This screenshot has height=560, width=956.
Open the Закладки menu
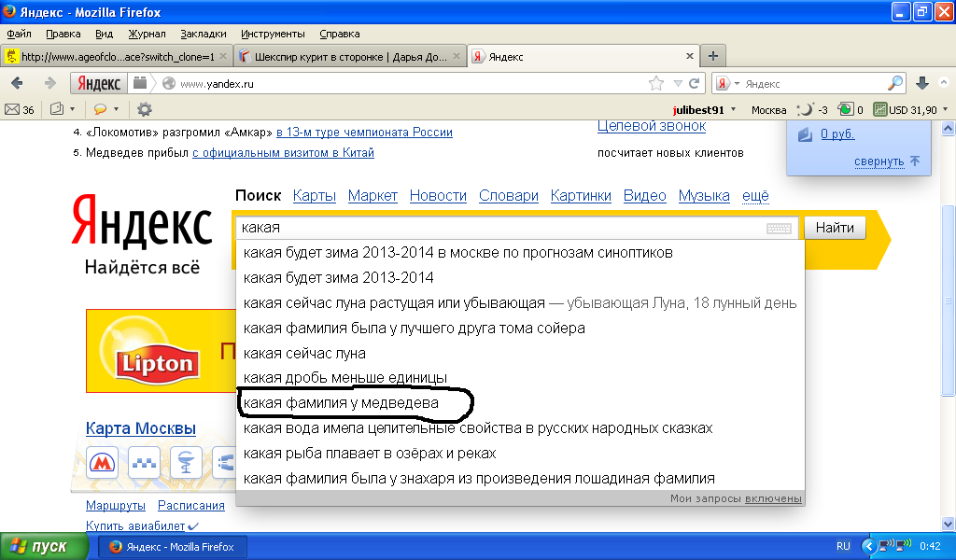point(203,34)
